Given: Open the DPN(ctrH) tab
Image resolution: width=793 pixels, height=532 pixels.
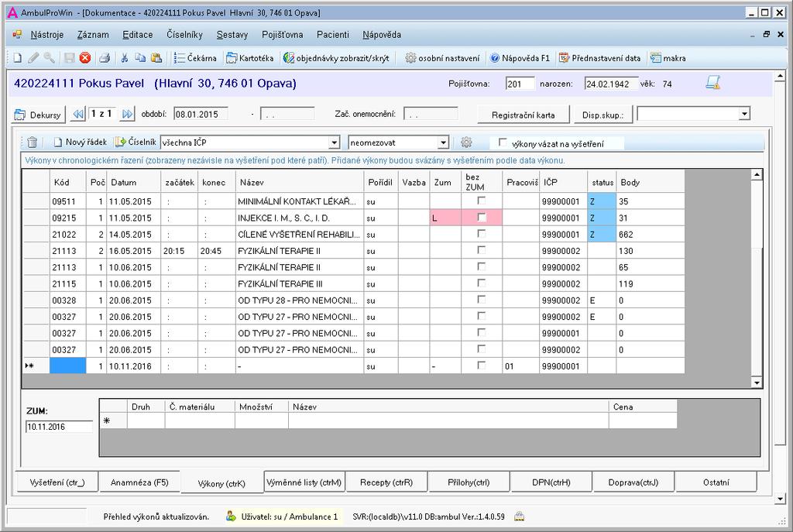Looking at the screenshot, I should [551, 482].
